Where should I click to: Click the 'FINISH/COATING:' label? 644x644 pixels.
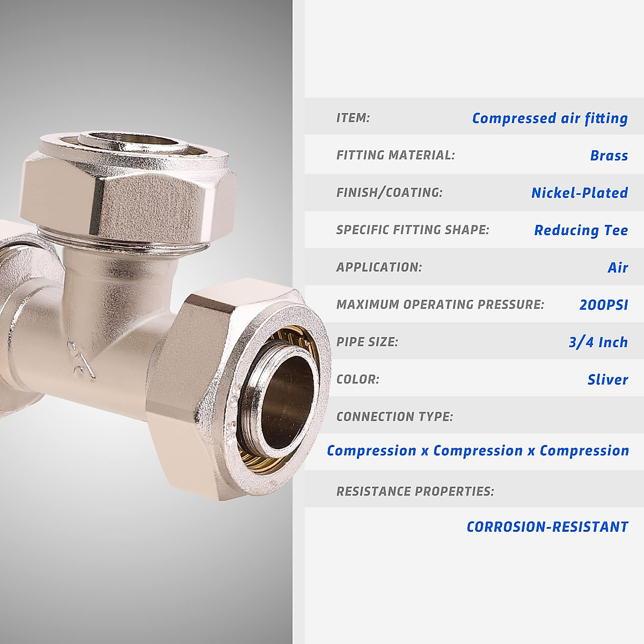(389, 192)
